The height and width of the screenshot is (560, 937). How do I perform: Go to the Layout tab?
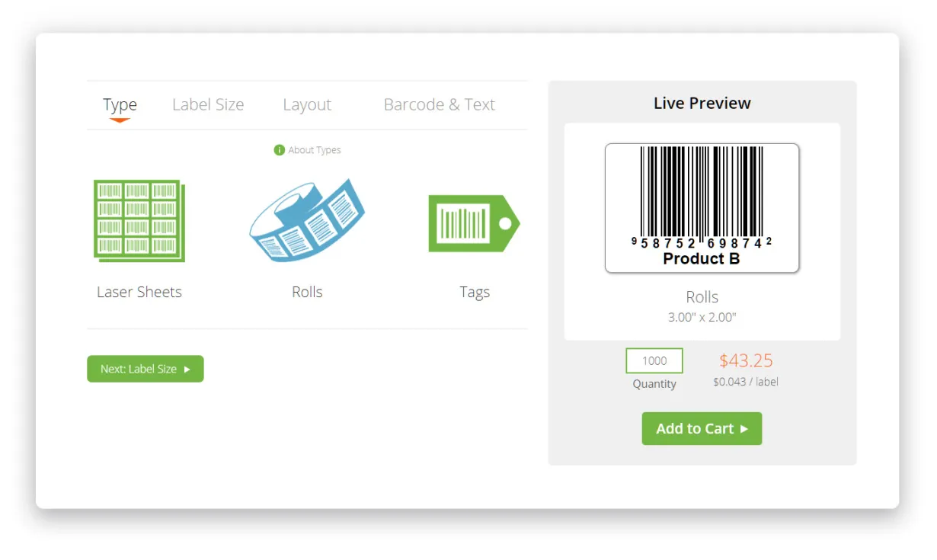307,105
